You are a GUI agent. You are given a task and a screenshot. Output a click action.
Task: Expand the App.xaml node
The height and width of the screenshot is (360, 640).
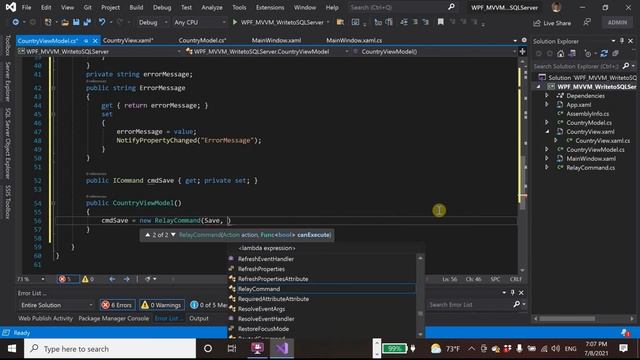click(547, 104)
